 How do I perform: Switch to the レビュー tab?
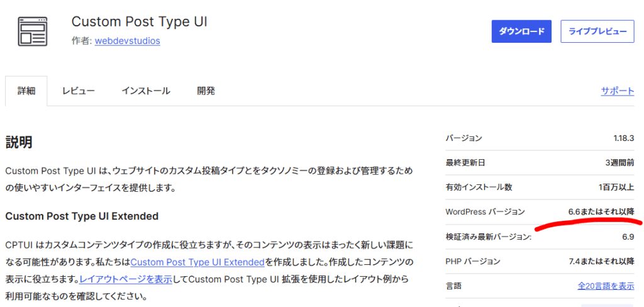pos(79,91)
